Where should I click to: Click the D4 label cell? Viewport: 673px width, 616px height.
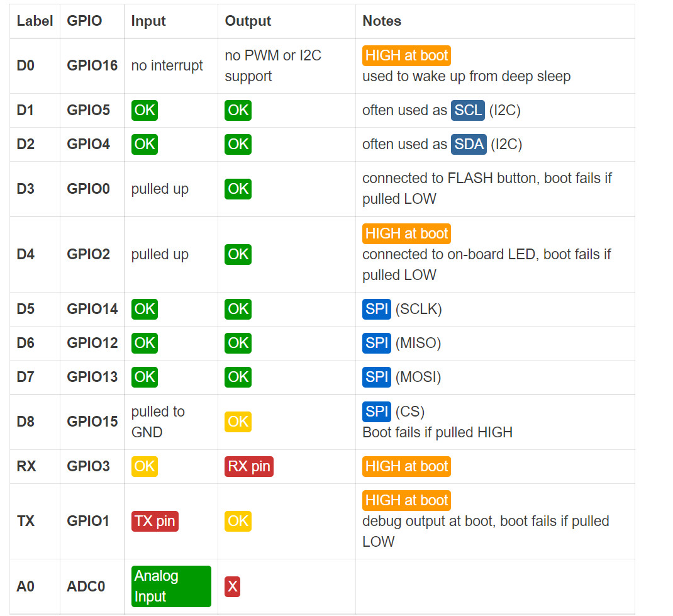point(26,254)
